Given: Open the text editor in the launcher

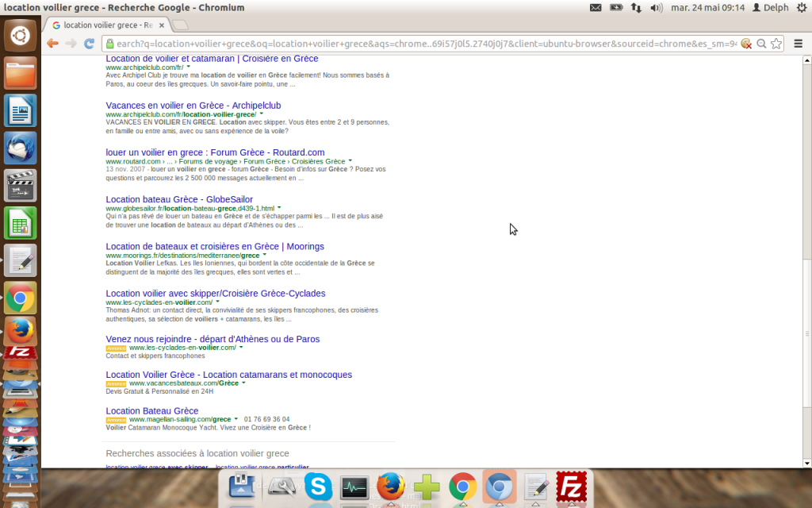Looking at the screenshot, I should [20, 260].
